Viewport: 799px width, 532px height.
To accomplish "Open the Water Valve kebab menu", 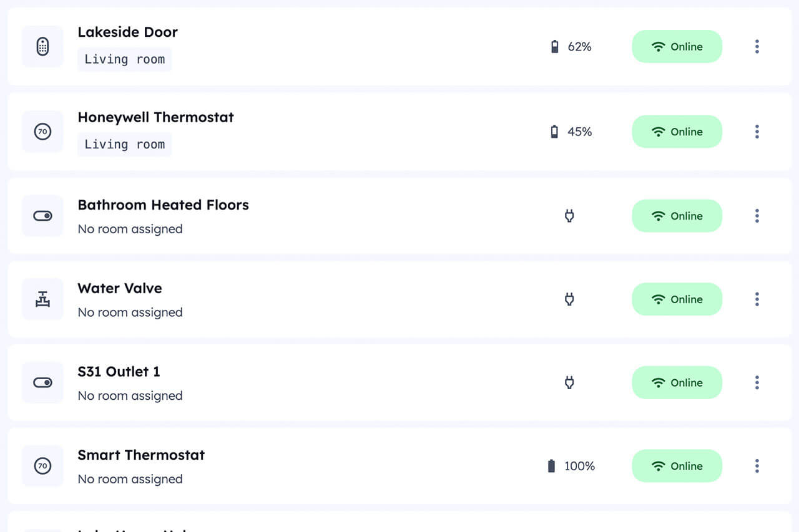I will 757,299.
